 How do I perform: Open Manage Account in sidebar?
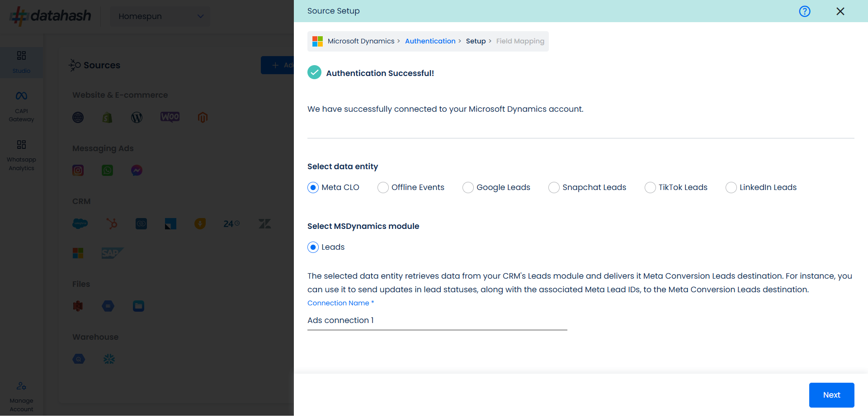pos(21,397)
